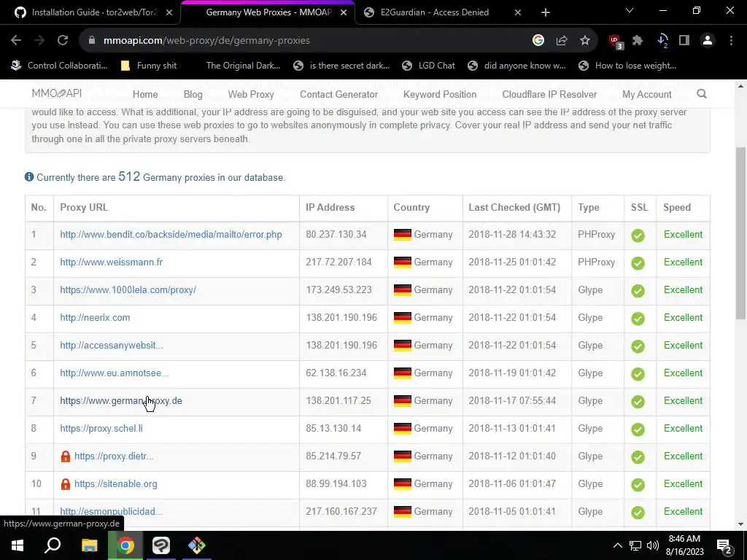The width and height of the screenshot is (747, 560).
Task: Open the Chrome profile avatar
Action: (708, 41)
